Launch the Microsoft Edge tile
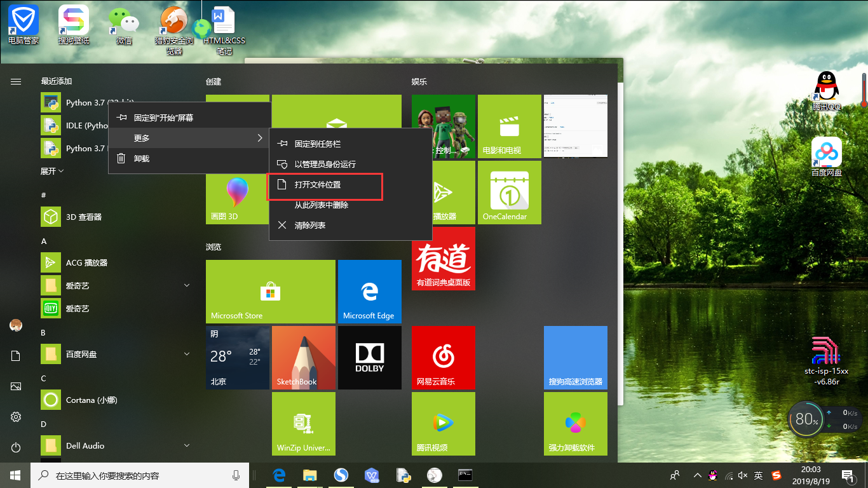This screenshot has height=488, width=868. (370, 292)
